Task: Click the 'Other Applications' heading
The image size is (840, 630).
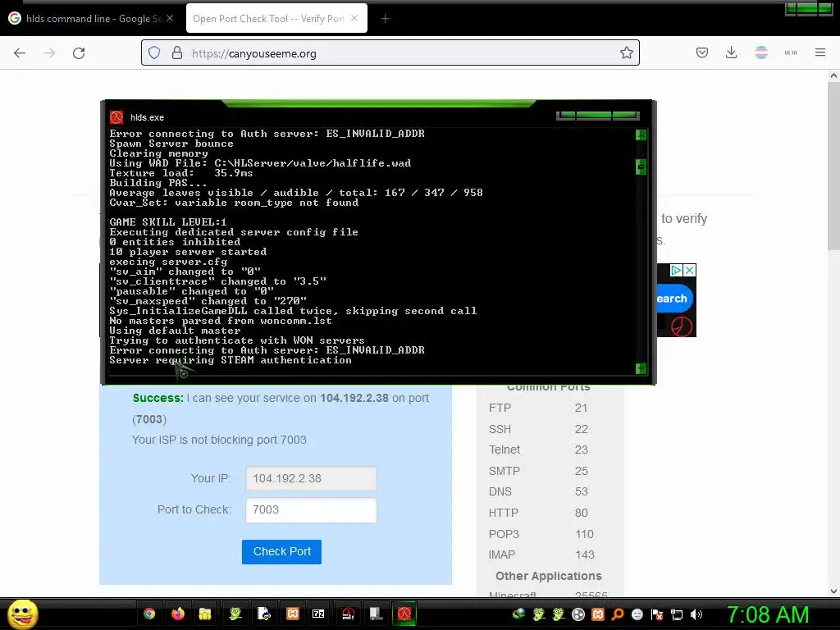Action: [549, 576]
